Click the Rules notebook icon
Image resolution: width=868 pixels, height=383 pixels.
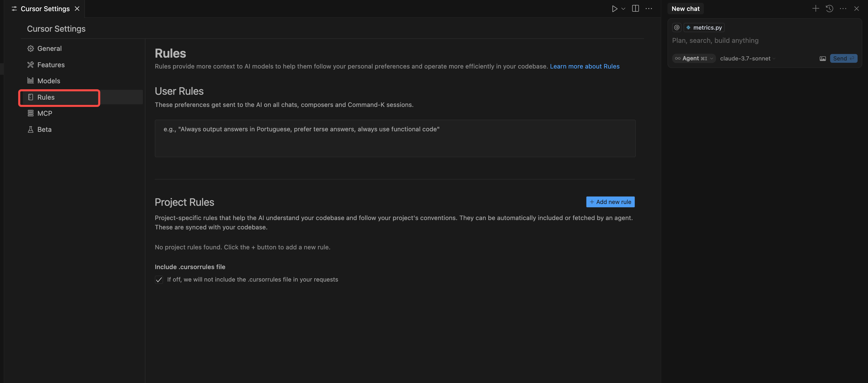(x=31, y=97)
